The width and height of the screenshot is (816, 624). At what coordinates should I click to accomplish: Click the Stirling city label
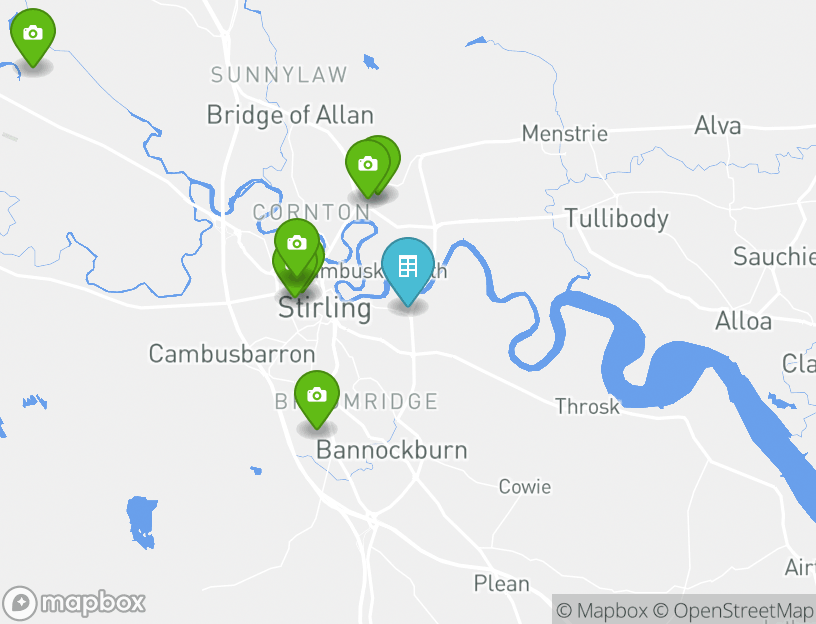click(325, 308)
